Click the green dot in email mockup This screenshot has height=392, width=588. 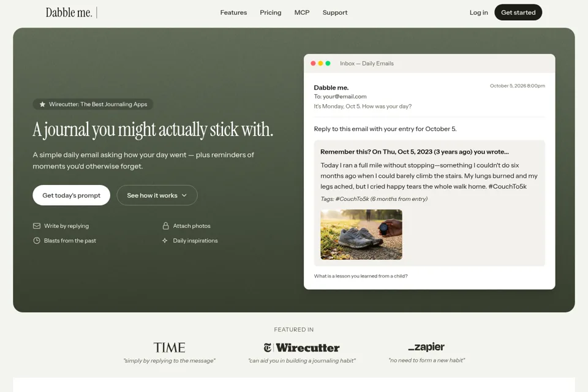(x=328, y=64)
